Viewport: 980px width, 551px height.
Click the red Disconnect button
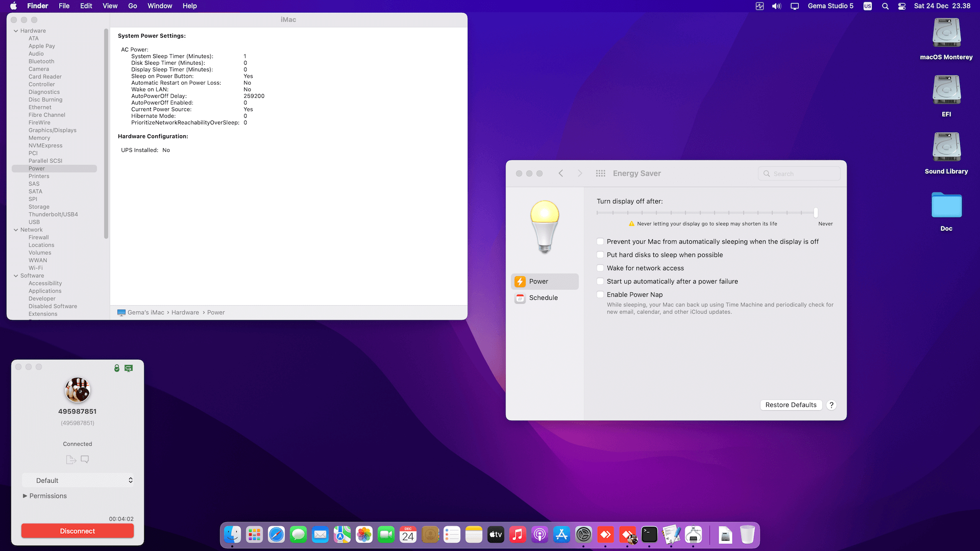click(78, 531)
